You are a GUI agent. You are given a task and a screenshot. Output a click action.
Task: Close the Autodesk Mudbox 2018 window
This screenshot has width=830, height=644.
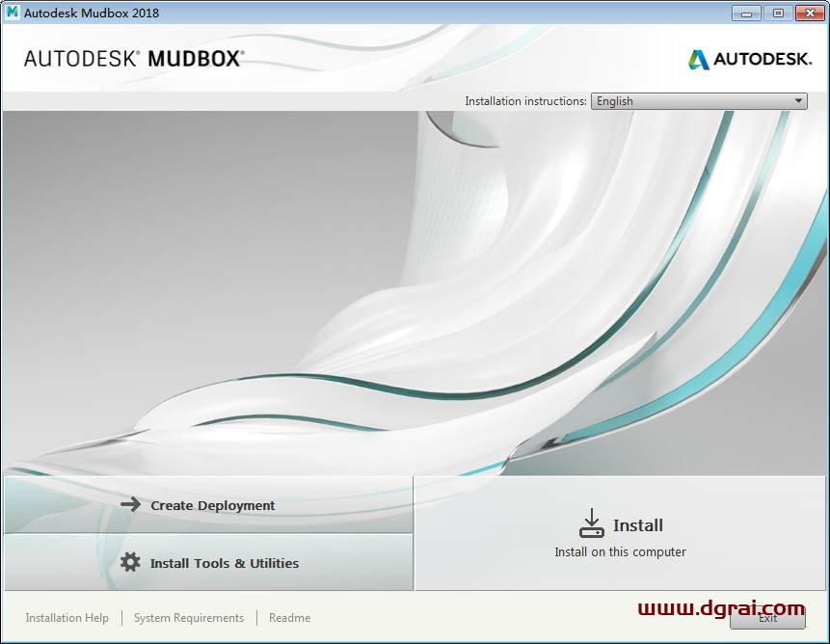coord(810,13)
